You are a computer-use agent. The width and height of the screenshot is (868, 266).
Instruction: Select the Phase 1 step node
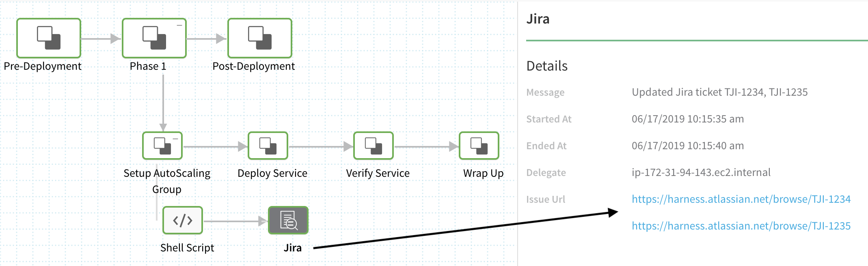[154, 38]
